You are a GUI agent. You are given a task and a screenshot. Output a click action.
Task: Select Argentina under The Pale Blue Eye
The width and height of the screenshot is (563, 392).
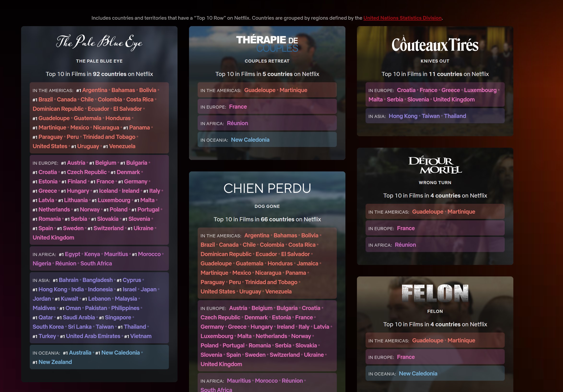tap(95, 90)
